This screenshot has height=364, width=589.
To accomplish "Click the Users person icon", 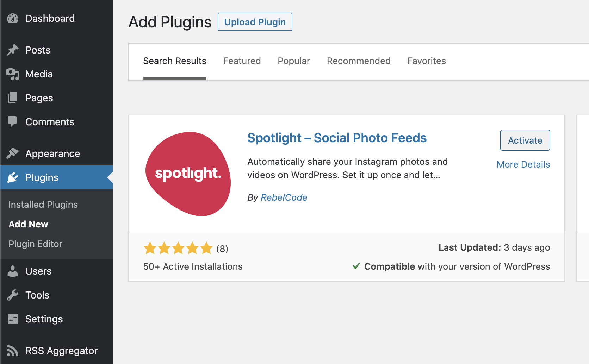I will [13, 271].
